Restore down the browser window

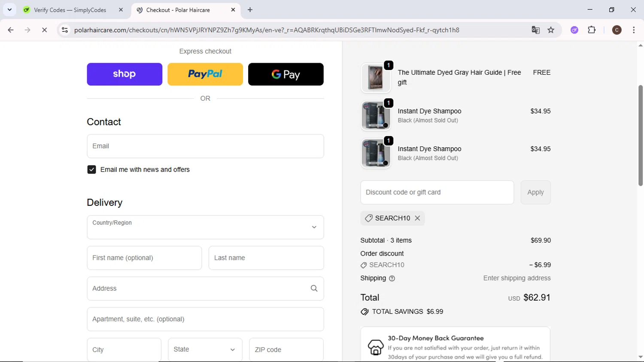pos(611,9)
